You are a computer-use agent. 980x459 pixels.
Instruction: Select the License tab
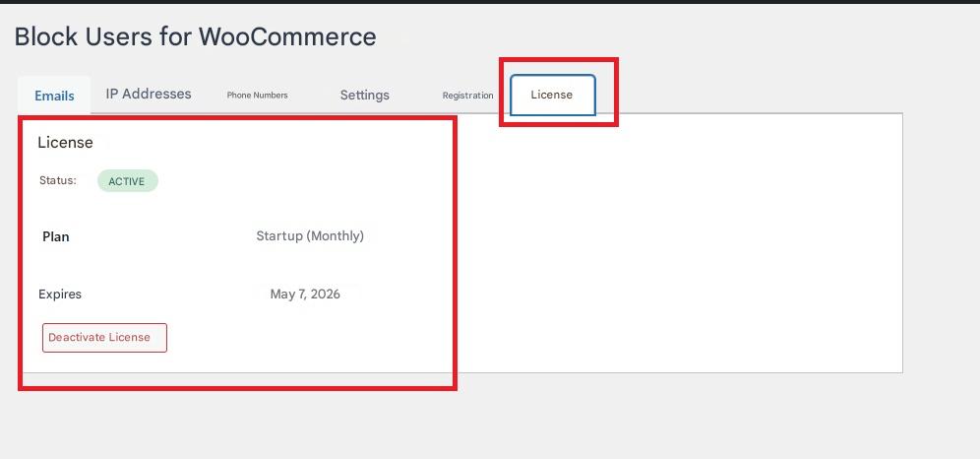click(x=552, y=96)
